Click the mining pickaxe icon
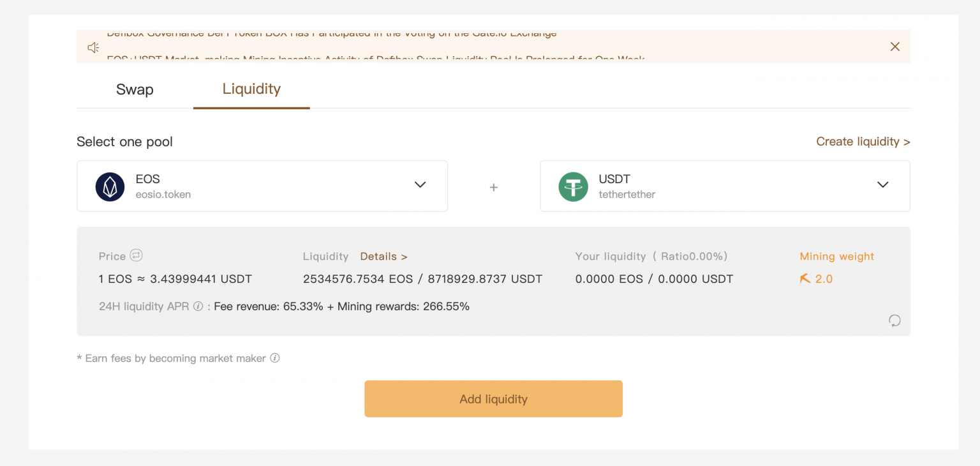This screenshot has width=980, height=466. click(x=805, y=279)
